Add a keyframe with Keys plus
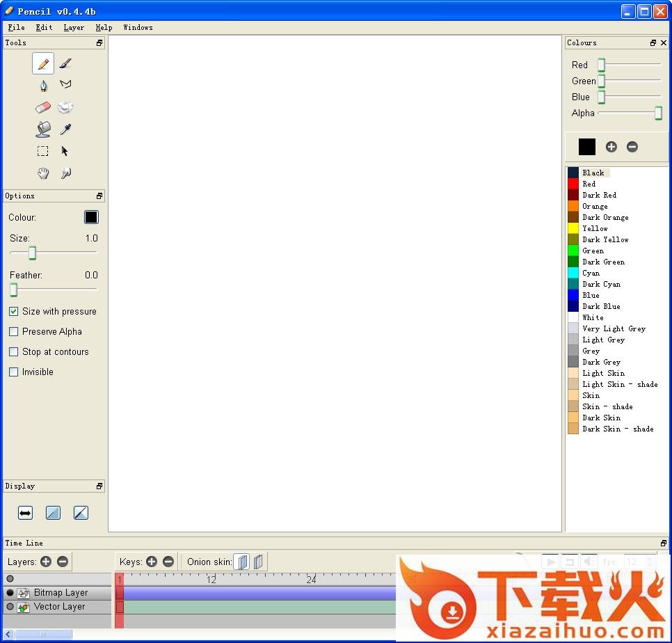Viewport: 672px width, 643px height. pos(152,562)
